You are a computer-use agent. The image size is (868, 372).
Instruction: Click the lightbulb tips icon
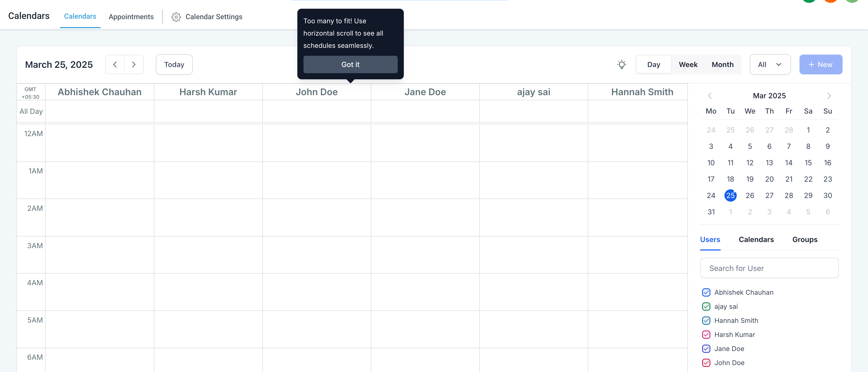tap(622, 64)
